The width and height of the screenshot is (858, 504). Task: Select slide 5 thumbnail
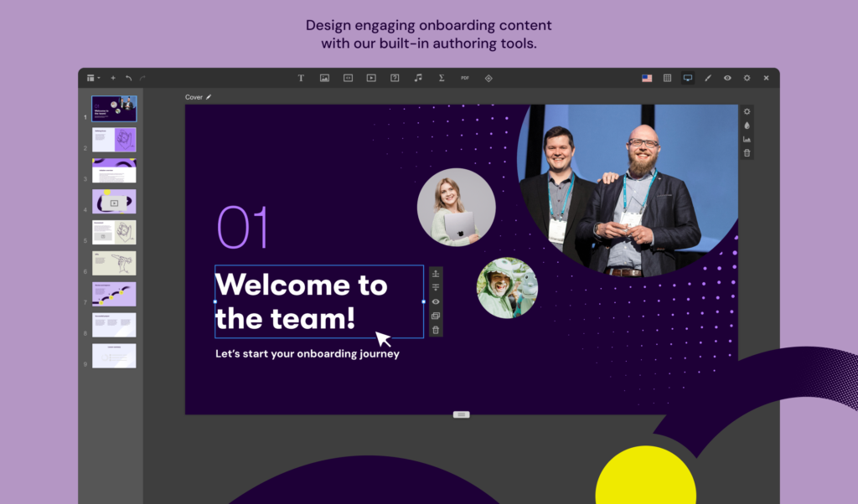[x=114, y=232]
